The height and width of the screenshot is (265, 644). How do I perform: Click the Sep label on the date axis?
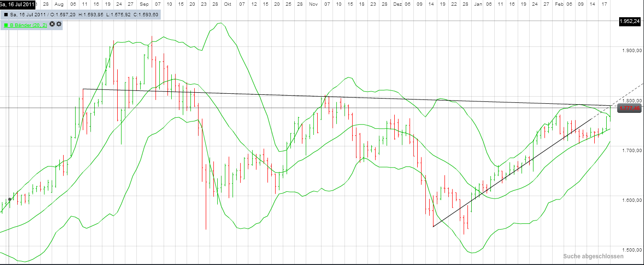tap(144, 3)
